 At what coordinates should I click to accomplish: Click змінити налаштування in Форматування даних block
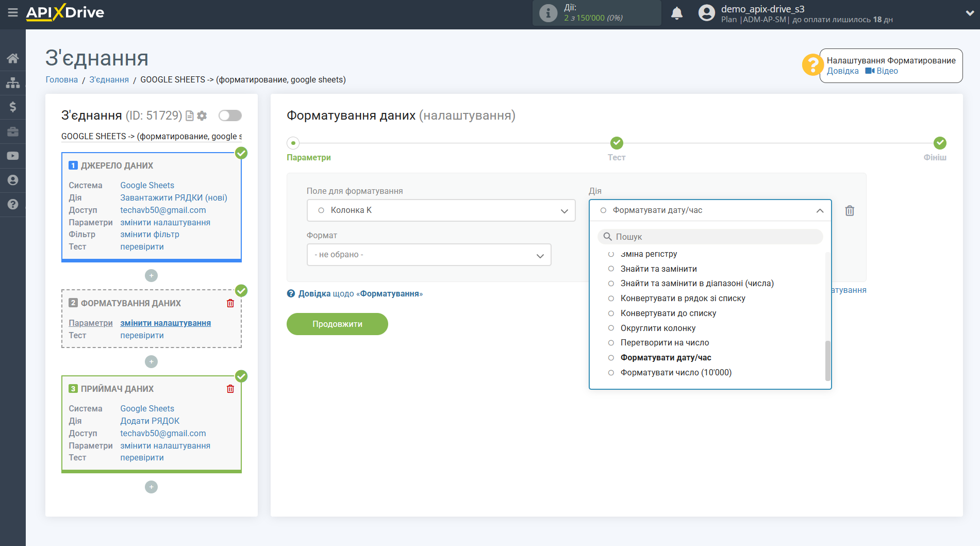click(x=165, y=323)
